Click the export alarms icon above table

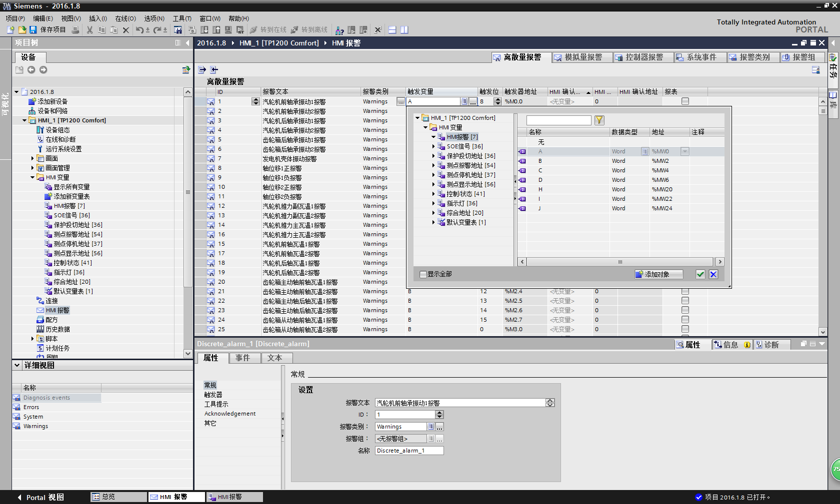[202, 70]
